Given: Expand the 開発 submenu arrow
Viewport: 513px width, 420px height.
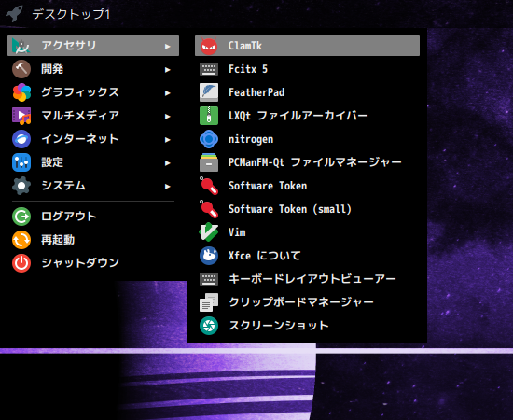Looking at the screenshot, I should (x=168, y=70).
